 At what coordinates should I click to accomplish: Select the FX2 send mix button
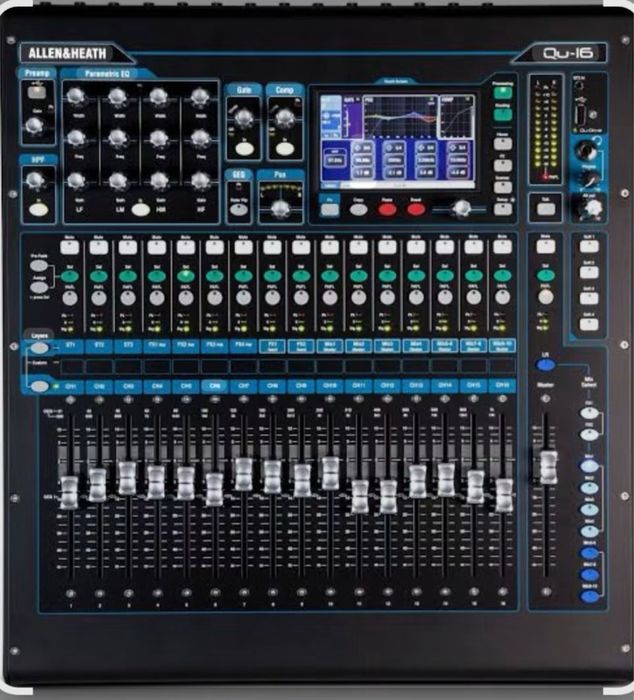(589, 434)
